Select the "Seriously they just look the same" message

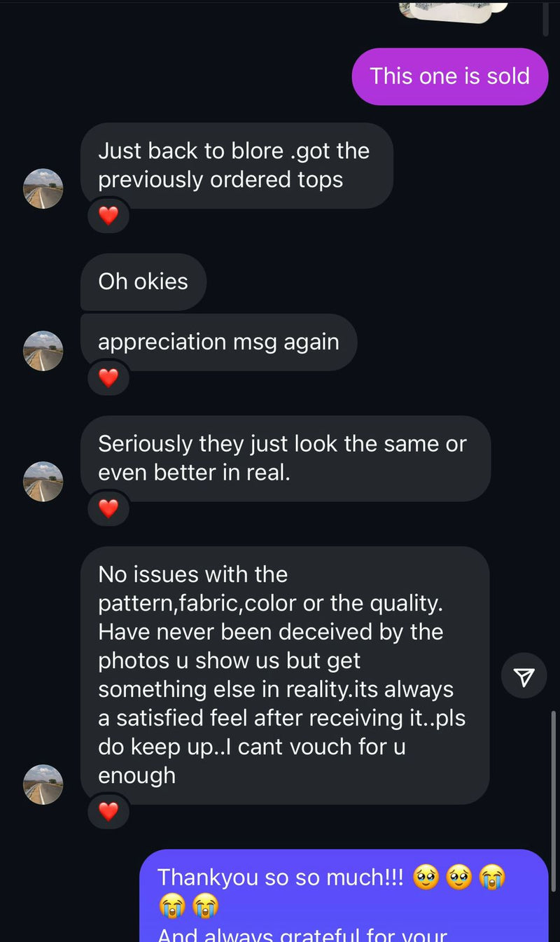pos(285,458)
